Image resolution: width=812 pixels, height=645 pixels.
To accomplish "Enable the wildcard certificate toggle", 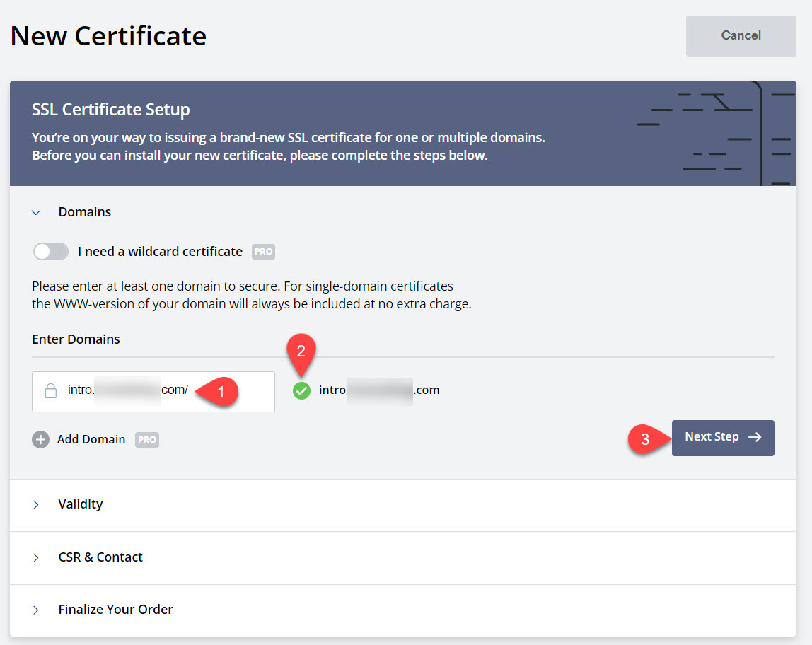I will click(50, 251).
